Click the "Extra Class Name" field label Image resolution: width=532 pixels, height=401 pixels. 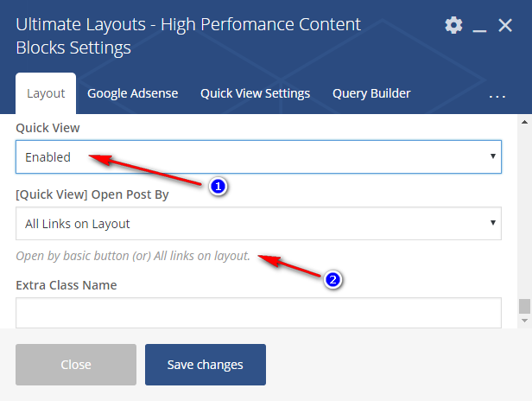66,284
